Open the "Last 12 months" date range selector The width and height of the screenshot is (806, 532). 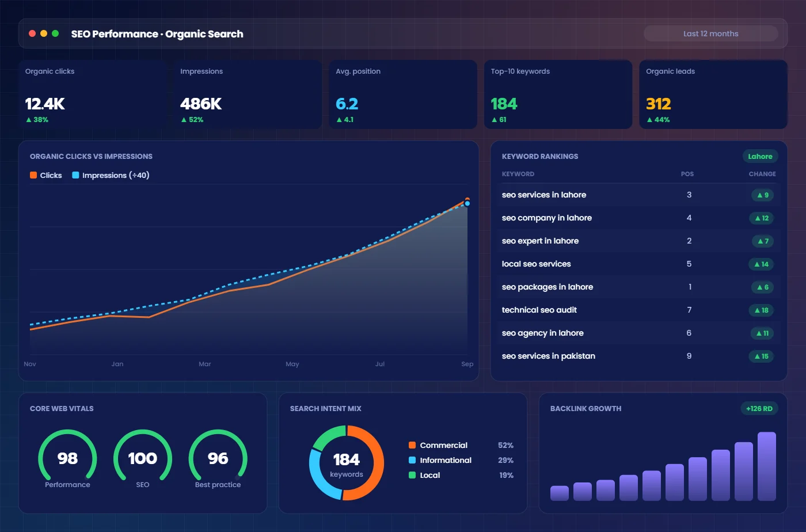tap(710, 33)
